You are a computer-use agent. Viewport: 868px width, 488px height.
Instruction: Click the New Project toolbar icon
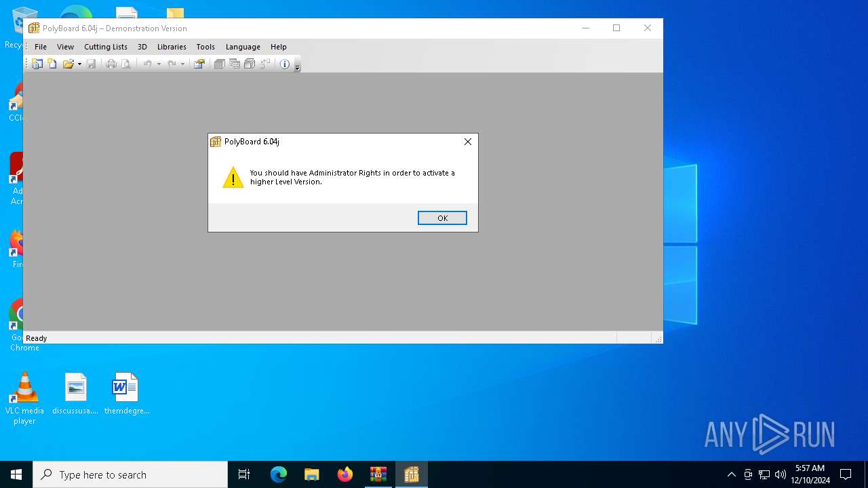pyautogui.click(x=37, y=64)
